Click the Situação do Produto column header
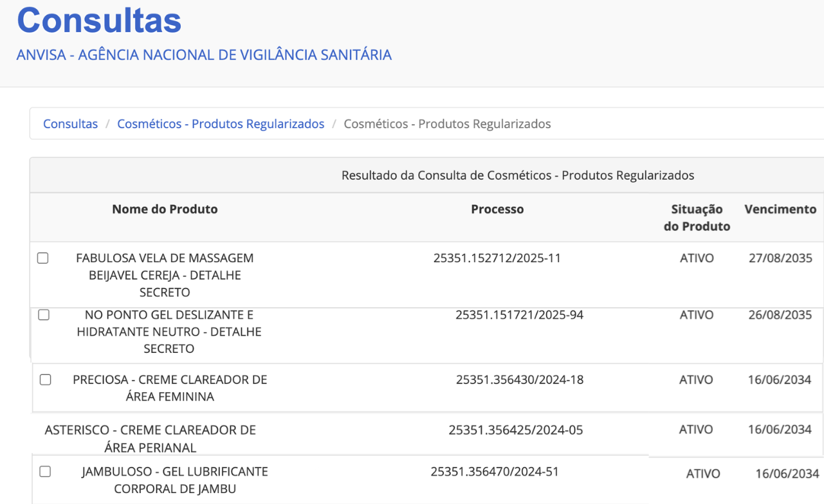The height and width of the screenshot is (504, 824). [697, 218]
